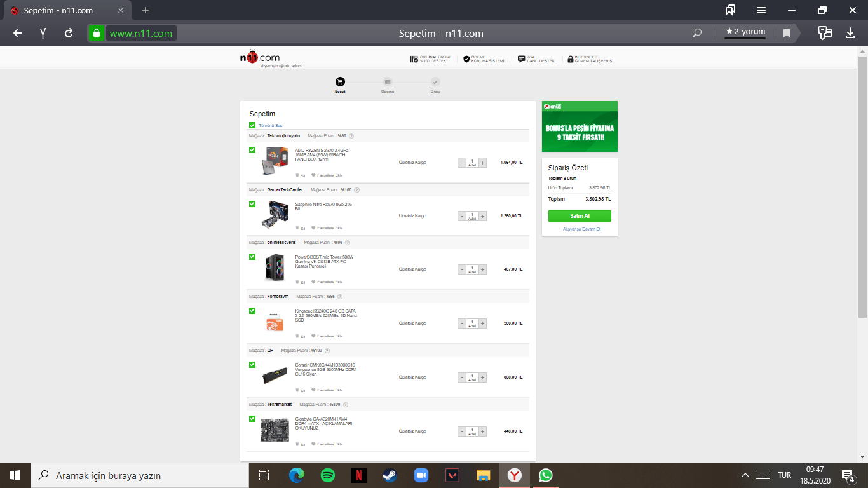Remove the Kingspec KS240G SSD with Sil
This screenshot has width=868, height=488.
[x=300, y=336]
